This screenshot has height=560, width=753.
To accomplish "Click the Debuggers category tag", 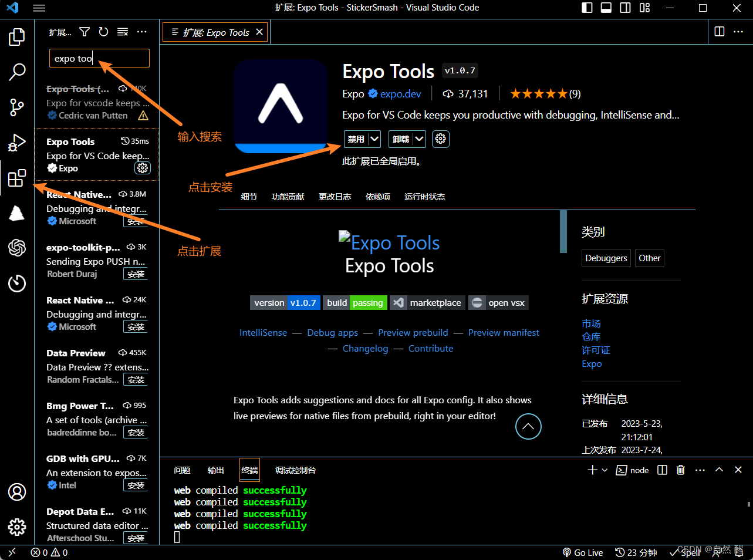I will point(606,258).
